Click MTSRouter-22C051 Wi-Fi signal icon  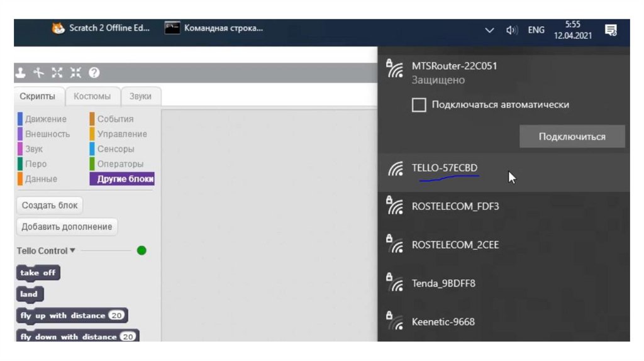click(x=395, y=69)
